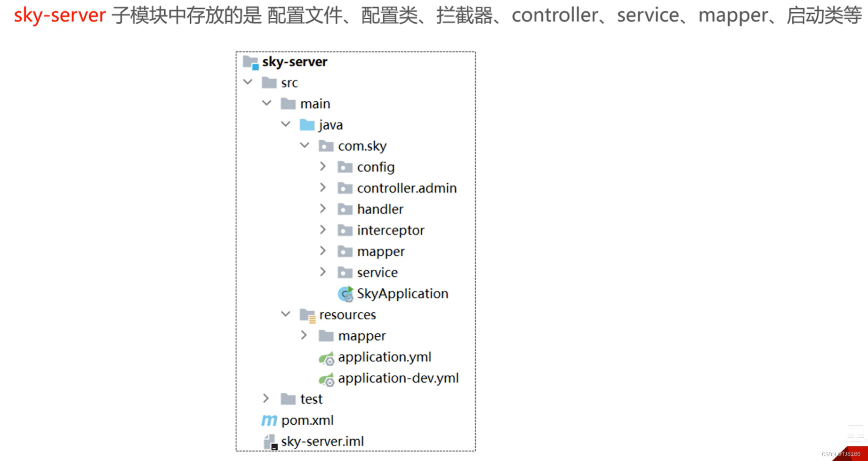Select the handler package
The image size is (868, 461).
380,209
